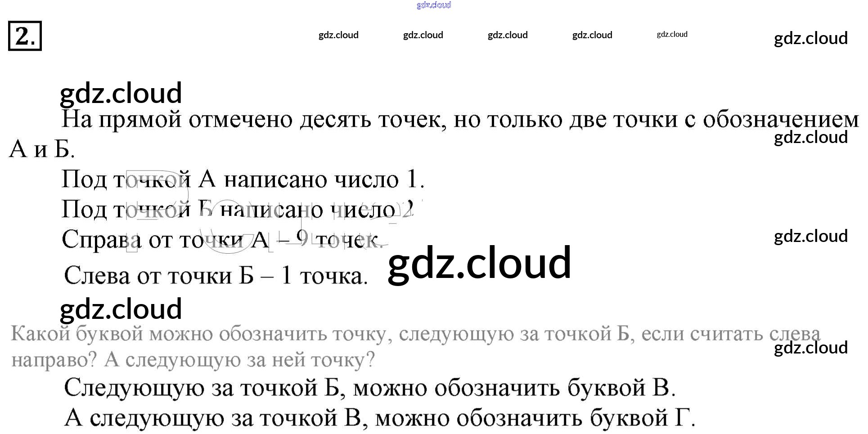
Task: Open the blue gdz.cloud link at top center
Action: point(433,5)
